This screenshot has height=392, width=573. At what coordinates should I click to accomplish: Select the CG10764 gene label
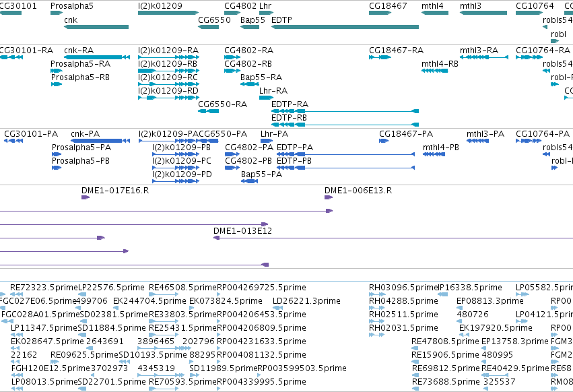point(535,6)
